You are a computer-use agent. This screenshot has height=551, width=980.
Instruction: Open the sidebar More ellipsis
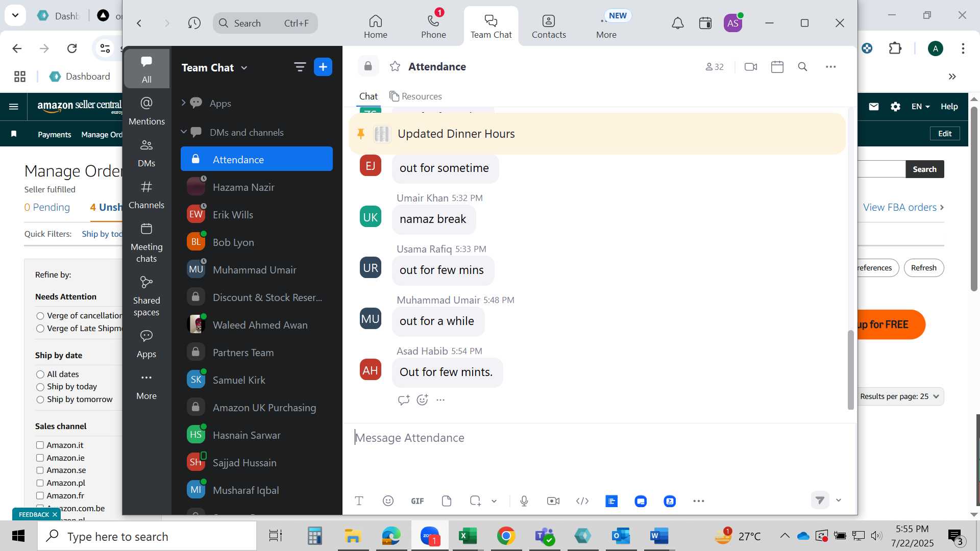146,386
